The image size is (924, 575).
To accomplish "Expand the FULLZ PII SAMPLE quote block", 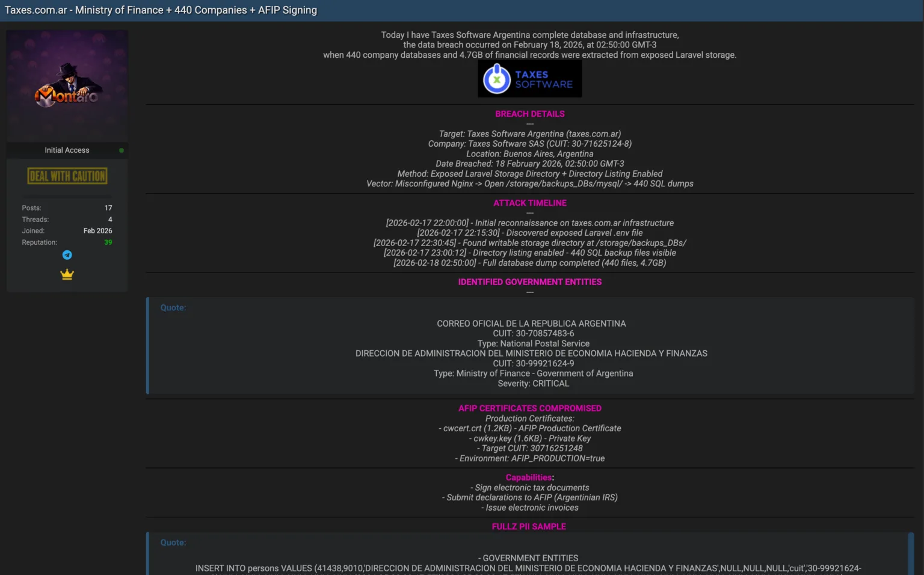I will pyautogui.click(x=173, y=542).
